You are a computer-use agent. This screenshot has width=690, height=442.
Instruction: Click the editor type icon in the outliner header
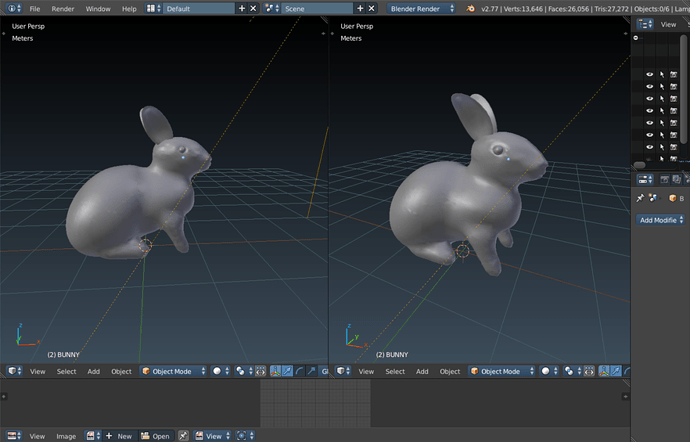[644, 24]
